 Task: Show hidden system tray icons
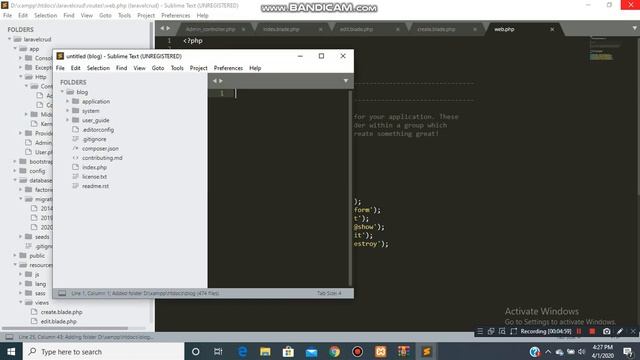pyautogui.click(x=548, y=351)
